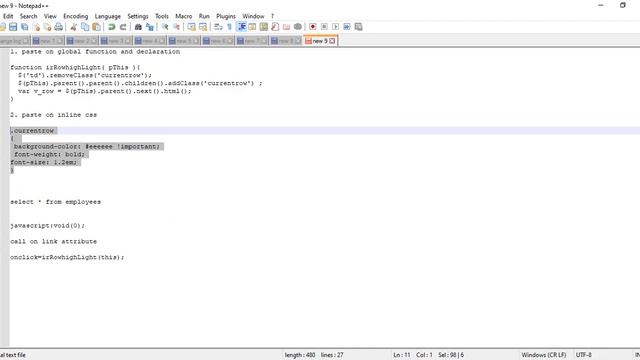This screenshot has height=360, width=640.
Task: Select the active new 9 tab
Action: [x=320, y=41]
